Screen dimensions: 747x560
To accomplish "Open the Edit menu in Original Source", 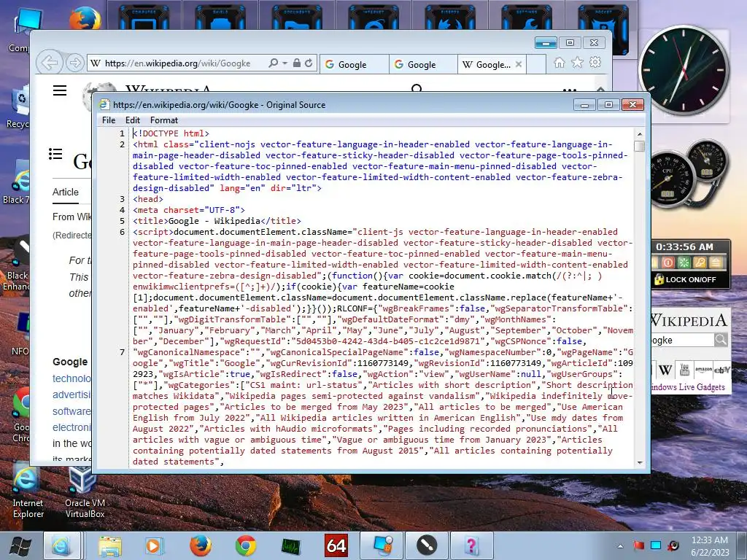I will click(x=133, y=120).
